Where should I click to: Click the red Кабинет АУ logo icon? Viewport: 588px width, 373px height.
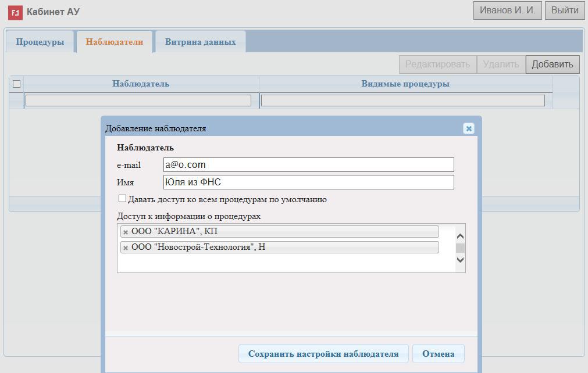pos(15,12)
